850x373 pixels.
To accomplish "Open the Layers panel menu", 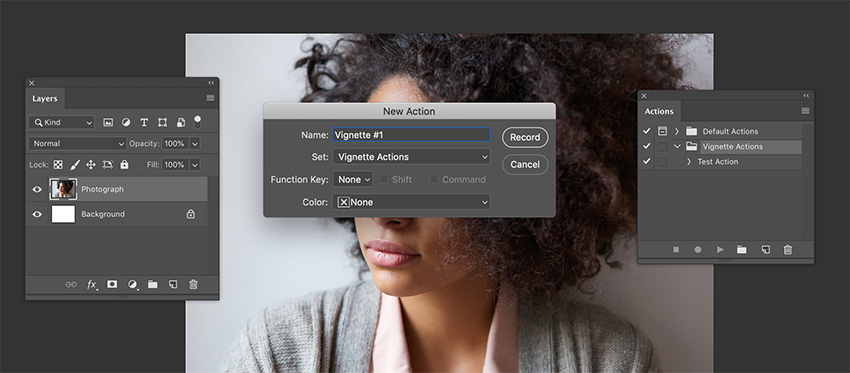I will click(x=210, y=98).
